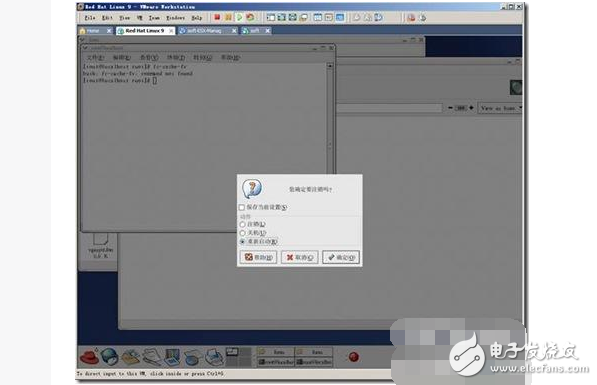
Task: Click the green power on play button
Action: (x=239, y=18)
